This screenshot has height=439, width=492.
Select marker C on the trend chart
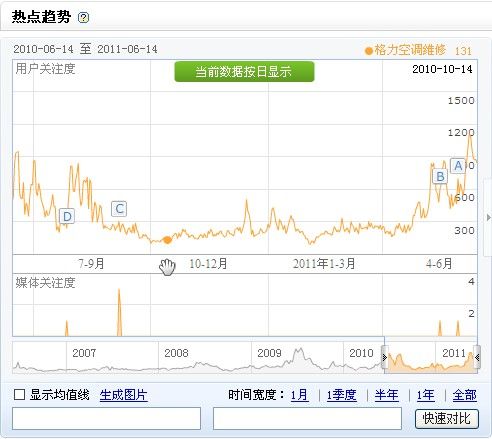tap(119, 209)
